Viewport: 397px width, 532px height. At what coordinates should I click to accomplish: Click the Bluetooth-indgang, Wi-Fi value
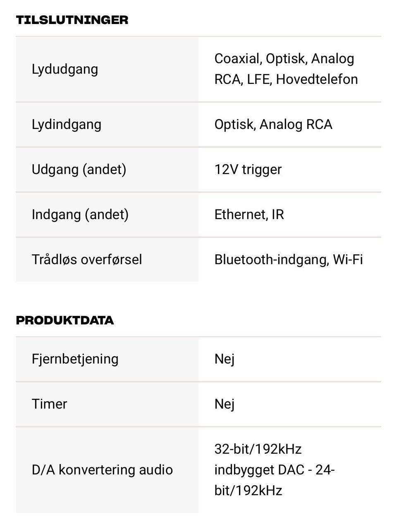pos(289,260)
